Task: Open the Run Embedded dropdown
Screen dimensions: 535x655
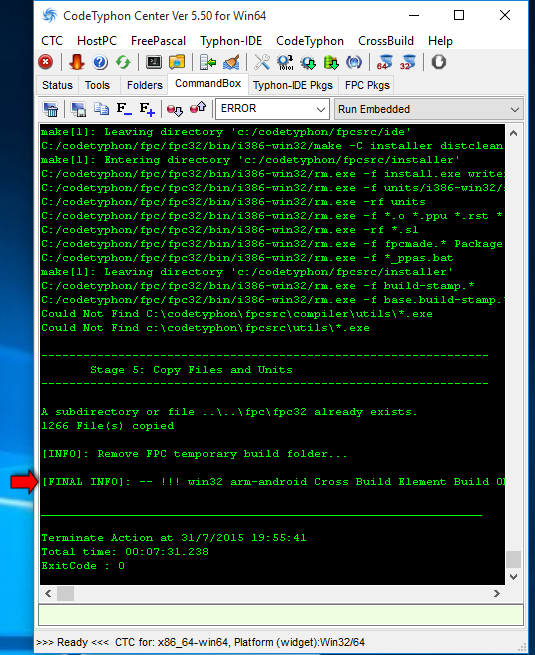Action: tap(428, 109)
